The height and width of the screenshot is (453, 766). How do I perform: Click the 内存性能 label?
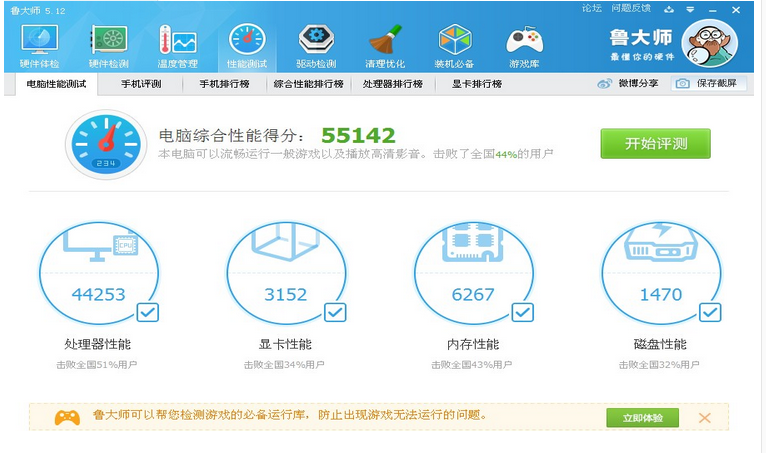[473, 345]
